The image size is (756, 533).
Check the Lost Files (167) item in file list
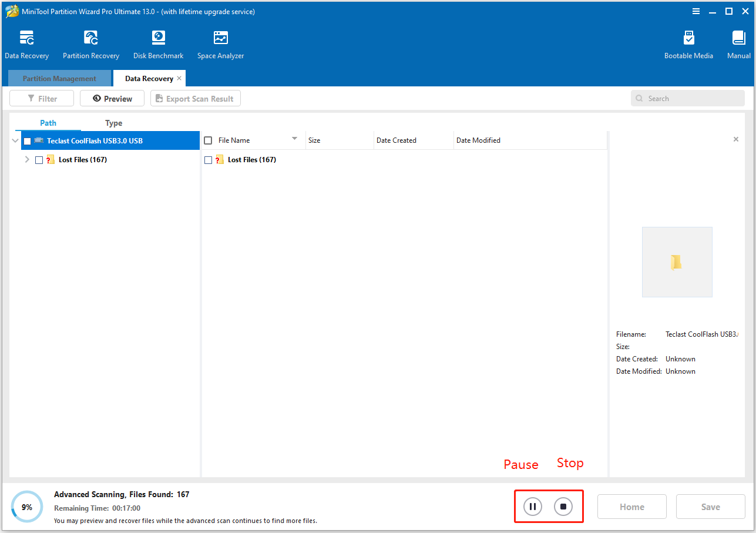point(207,159)
